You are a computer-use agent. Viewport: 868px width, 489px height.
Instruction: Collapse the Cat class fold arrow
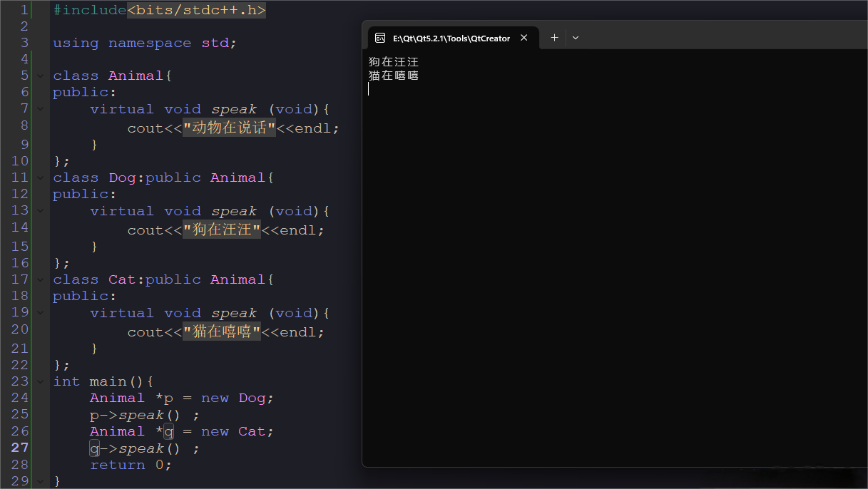(40, 279)
